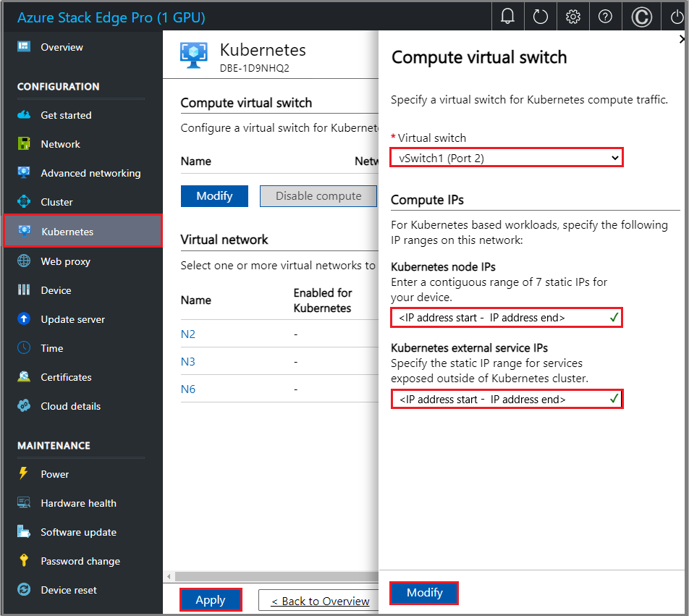689x616 pixels.
Task: Open Certificates in sidebar
Action: [x=66, y=377]
